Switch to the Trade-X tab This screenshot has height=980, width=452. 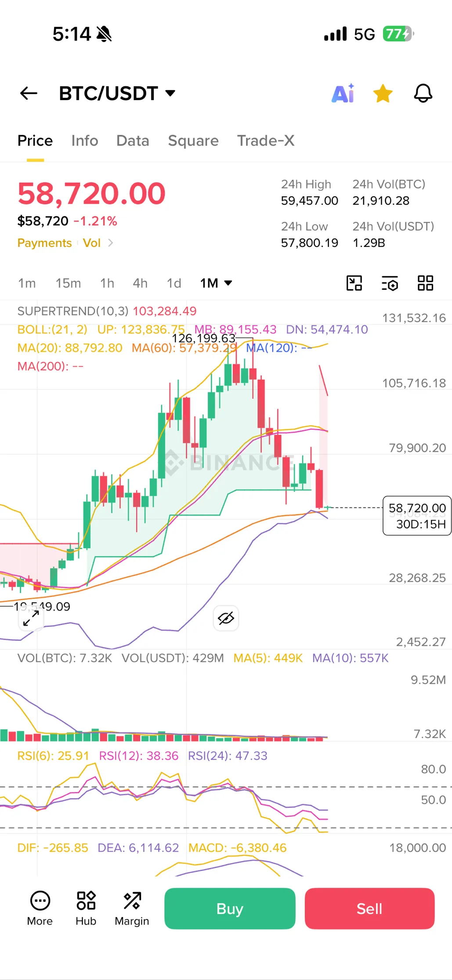coord(266,141)
